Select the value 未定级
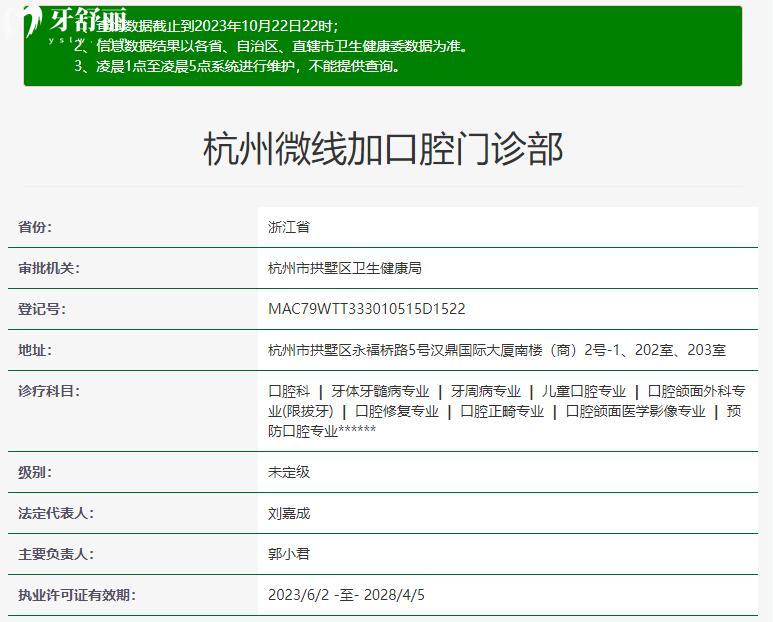 coord(289,472)
